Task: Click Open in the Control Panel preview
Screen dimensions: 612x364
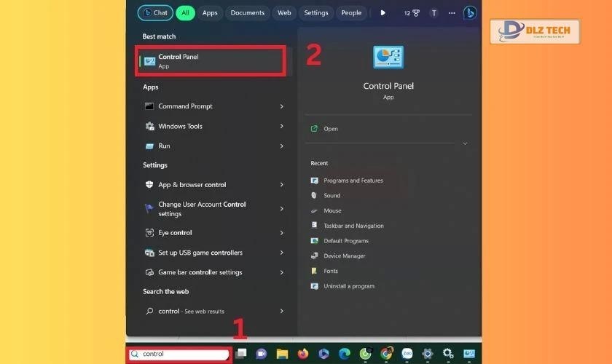Action: click(331, 129)
